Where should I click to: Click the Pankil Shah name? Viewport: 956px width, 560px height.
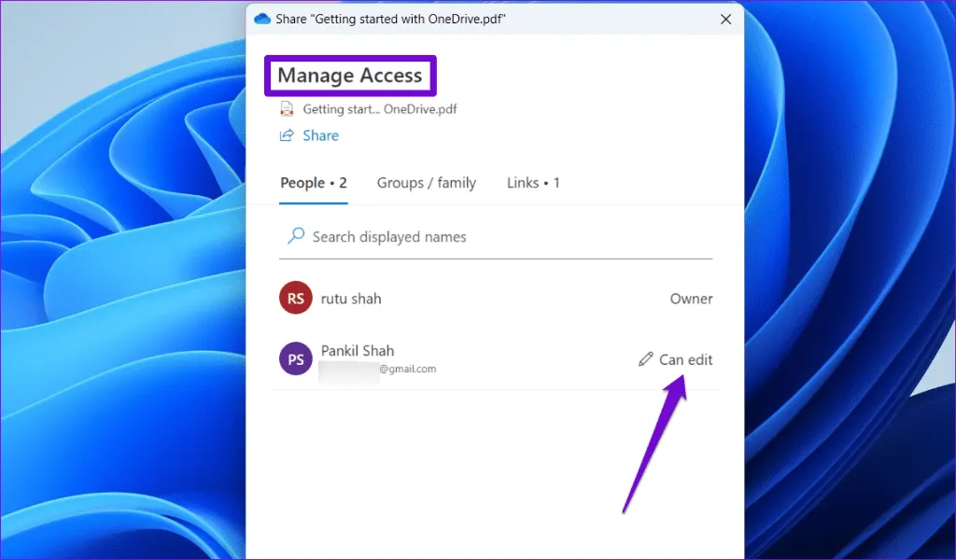(x=358, y=351)
